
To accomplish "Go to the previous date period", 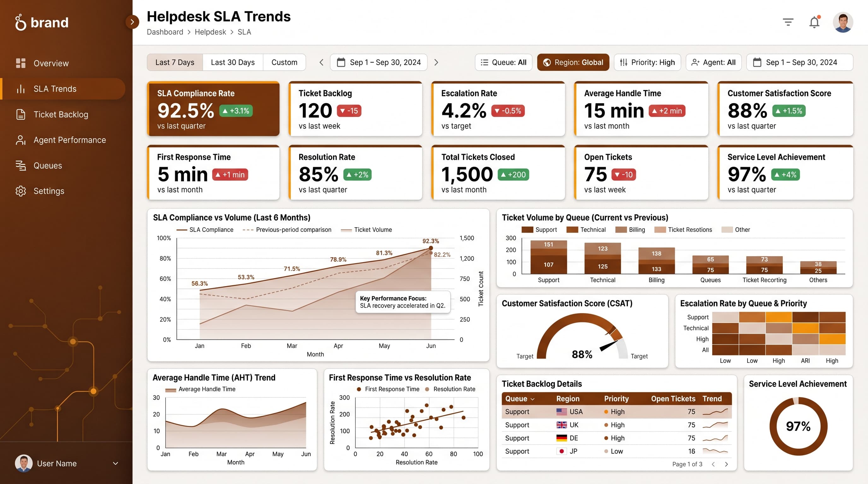I will coord(321,62).
